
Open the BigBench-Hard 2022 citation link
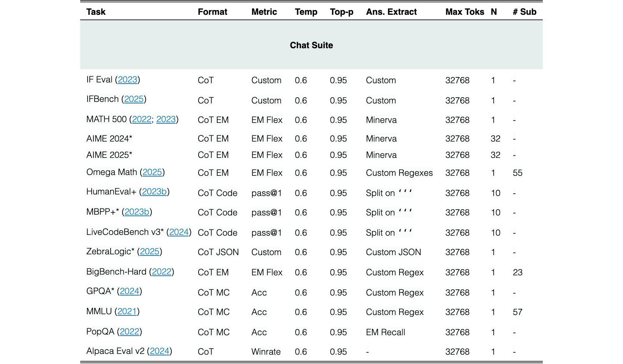tap(162, 272)
